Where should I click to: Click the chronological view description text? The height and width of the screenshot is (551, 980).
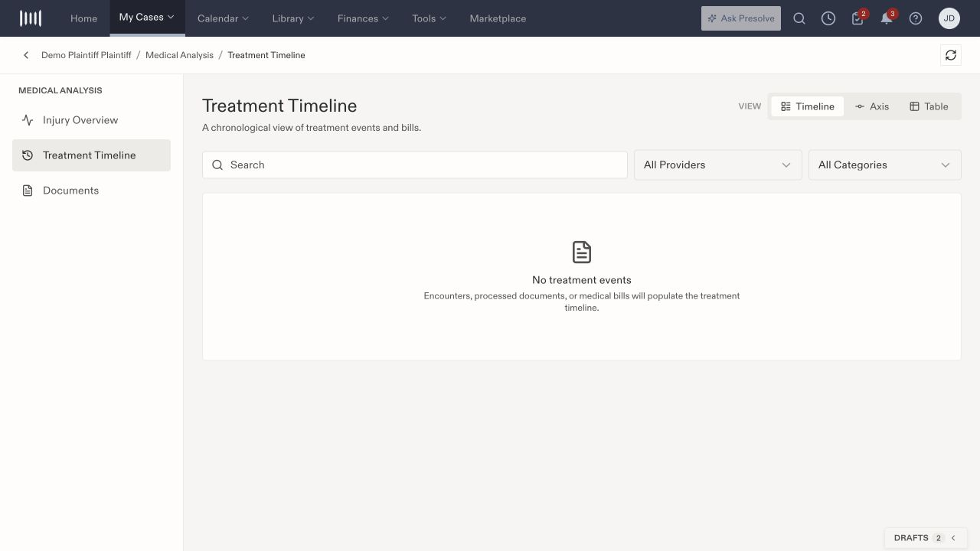click(x=312, y=128)
